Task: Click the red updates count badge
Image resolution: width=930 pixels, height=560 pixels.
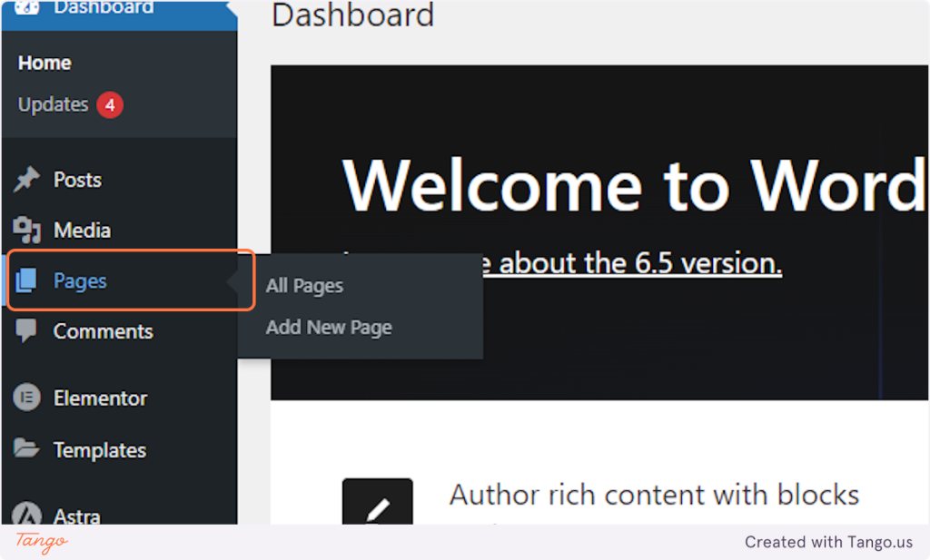Action: tap(110, 105)
